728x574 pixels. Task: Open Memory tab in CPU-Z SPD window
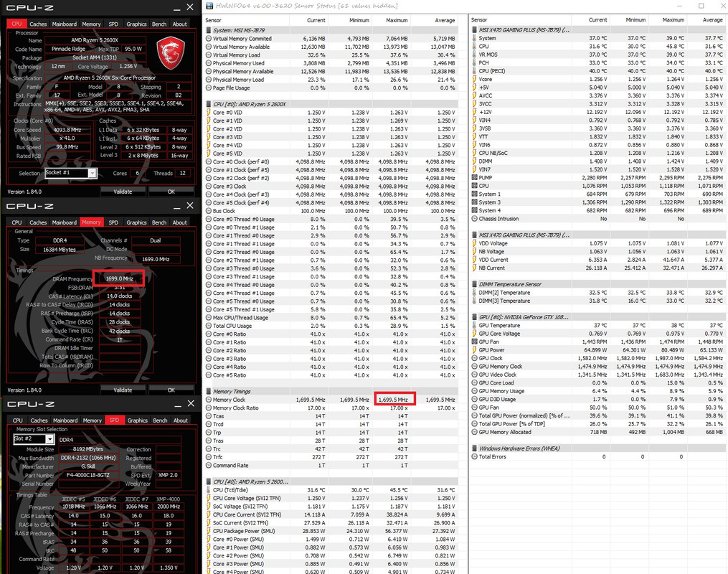(92, 420)
